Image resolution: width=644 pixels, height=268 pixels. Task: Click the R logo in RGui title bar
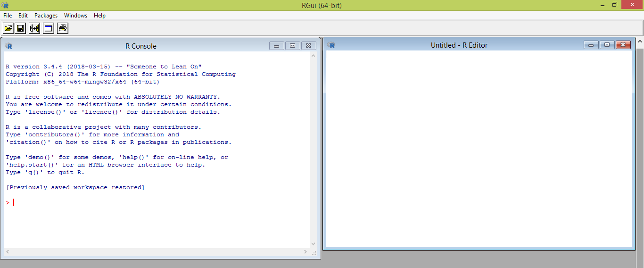6,5
